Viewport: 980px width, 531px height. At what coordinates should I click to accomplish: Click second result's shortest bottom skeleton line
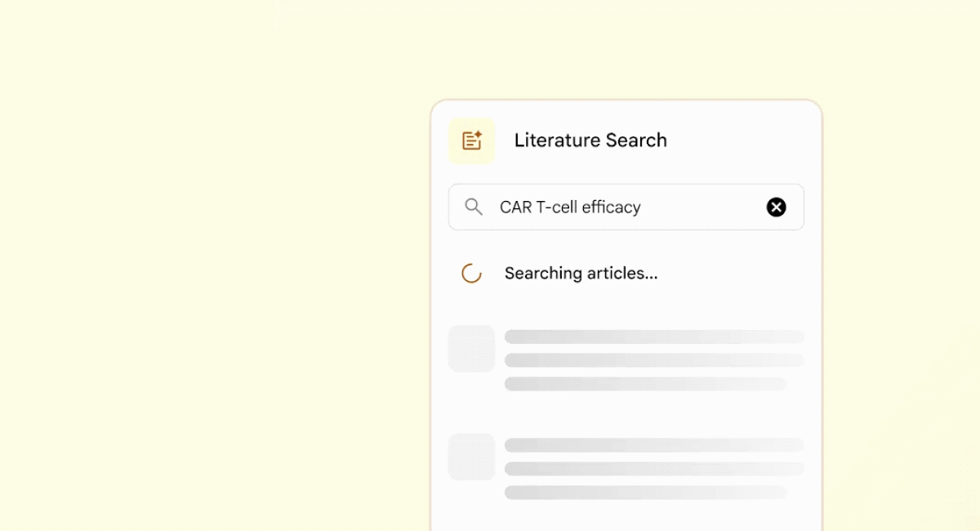tap(646, 493)
